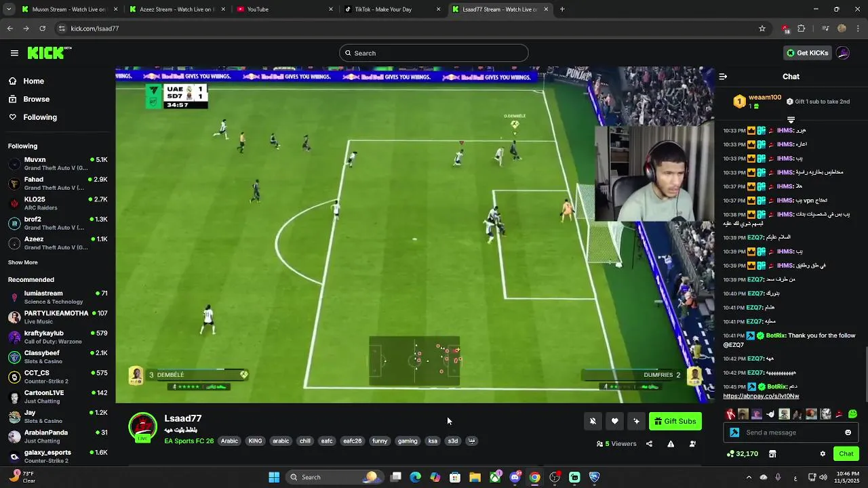The width and height of the screenshot is (868, 488).
Task: Select the s3d tag
Action: 453,441
